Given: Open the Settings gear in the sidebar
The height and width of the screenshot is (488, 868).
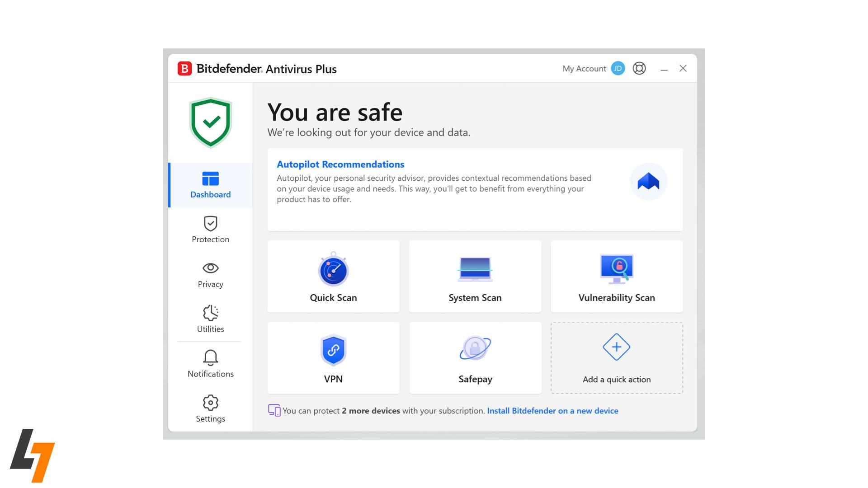Looking at the screenshot, I should tap(210, 408).
